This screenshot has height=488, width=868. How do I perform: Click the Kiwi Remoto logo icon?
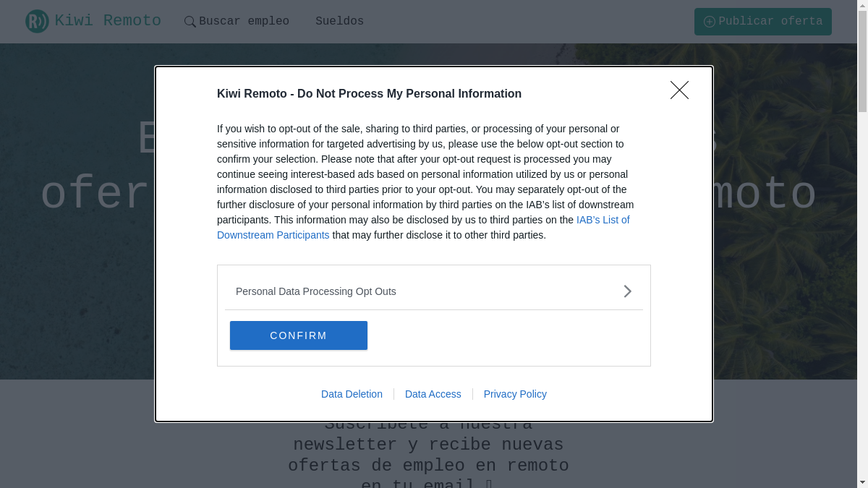coord(37,22)
